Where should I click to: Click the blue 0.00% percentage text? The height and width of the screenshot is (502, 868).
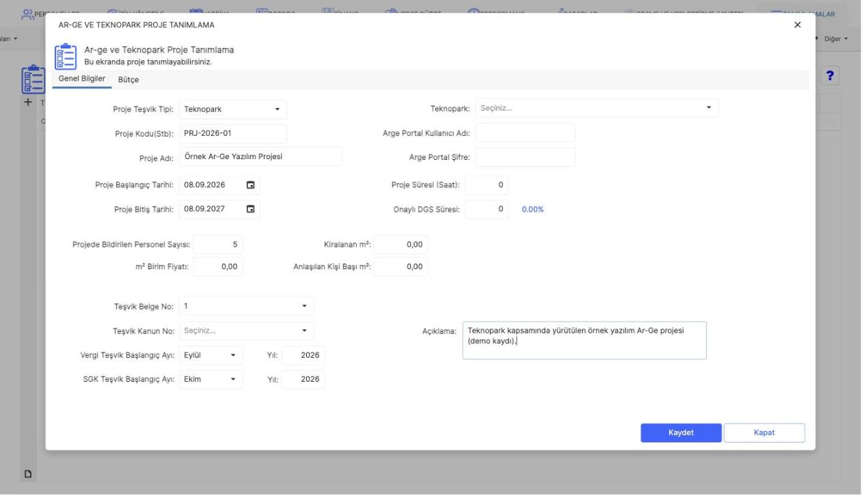pos(532,210)
